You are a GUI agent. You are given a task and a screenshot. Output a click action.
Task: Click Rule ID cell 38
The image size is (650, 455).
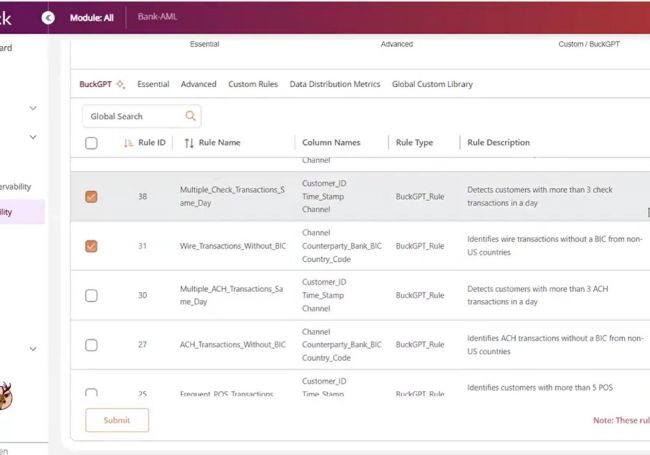[x=143, y=196]
